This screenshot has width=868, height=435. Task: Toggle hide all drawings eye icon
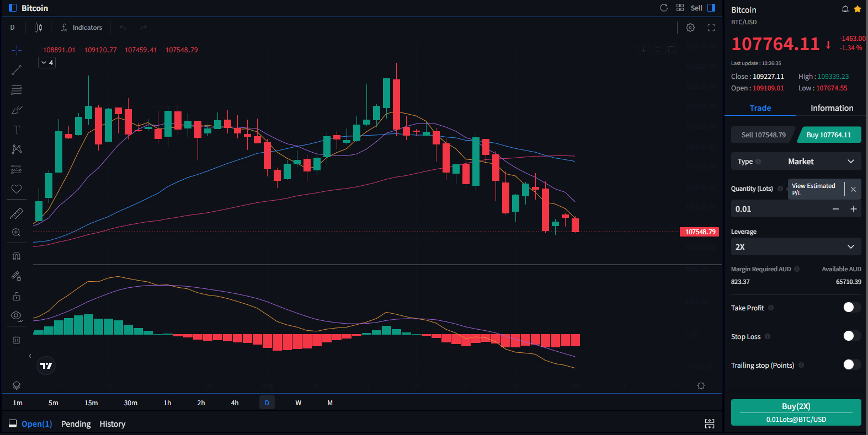point(17,316)
